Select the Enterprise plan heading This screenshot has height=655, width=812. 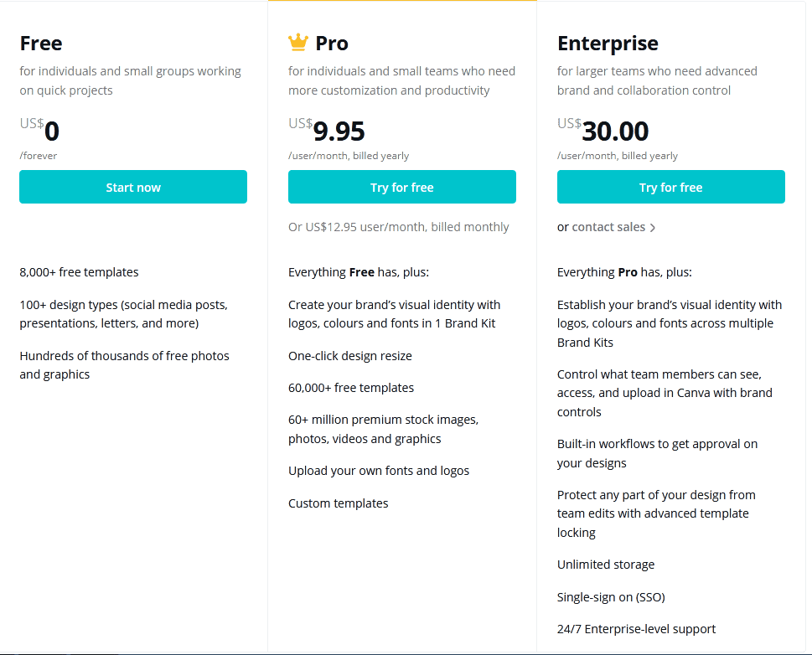[608, 43]
